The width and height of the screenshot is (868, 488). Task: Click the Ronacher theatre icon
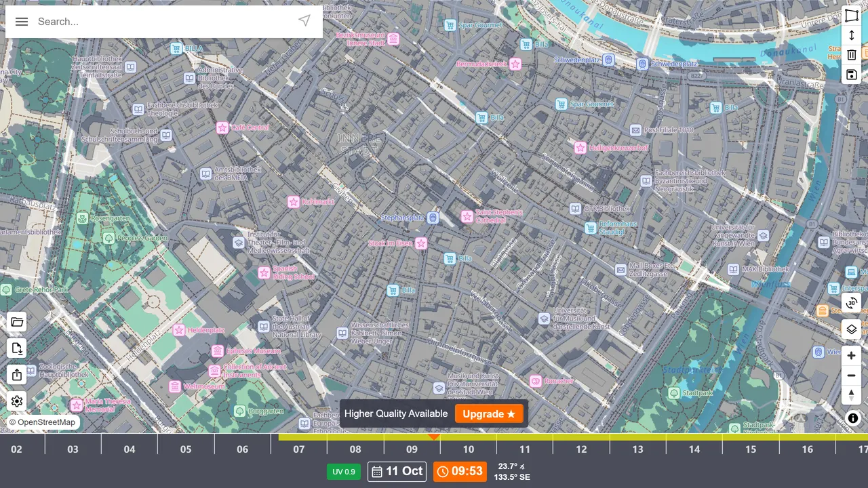coord(535,381)
